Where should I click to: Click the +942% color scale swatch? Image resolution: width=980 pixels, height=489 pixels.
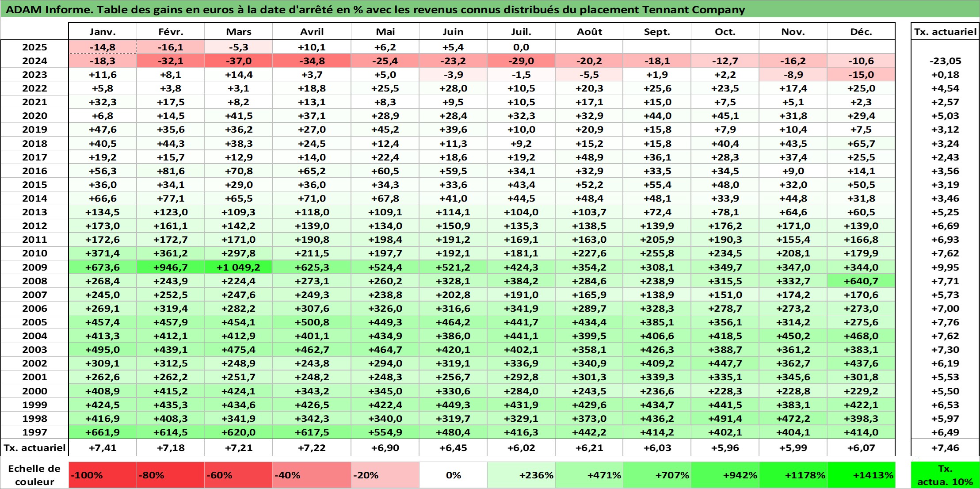point(725,475)
